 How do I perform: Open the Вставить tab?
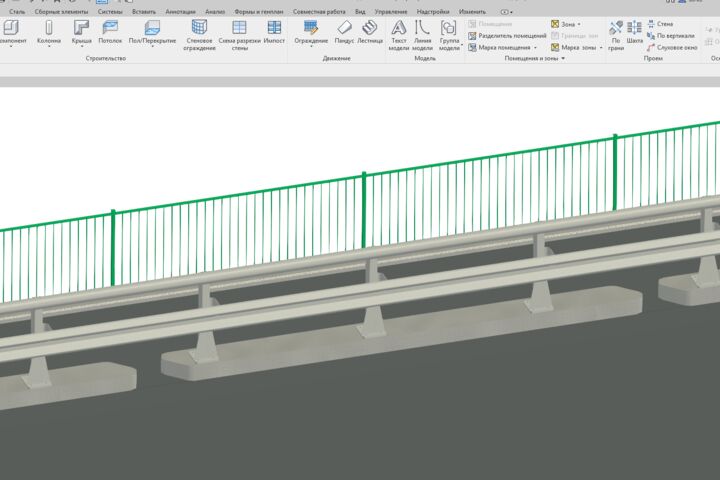click(144, 12)
